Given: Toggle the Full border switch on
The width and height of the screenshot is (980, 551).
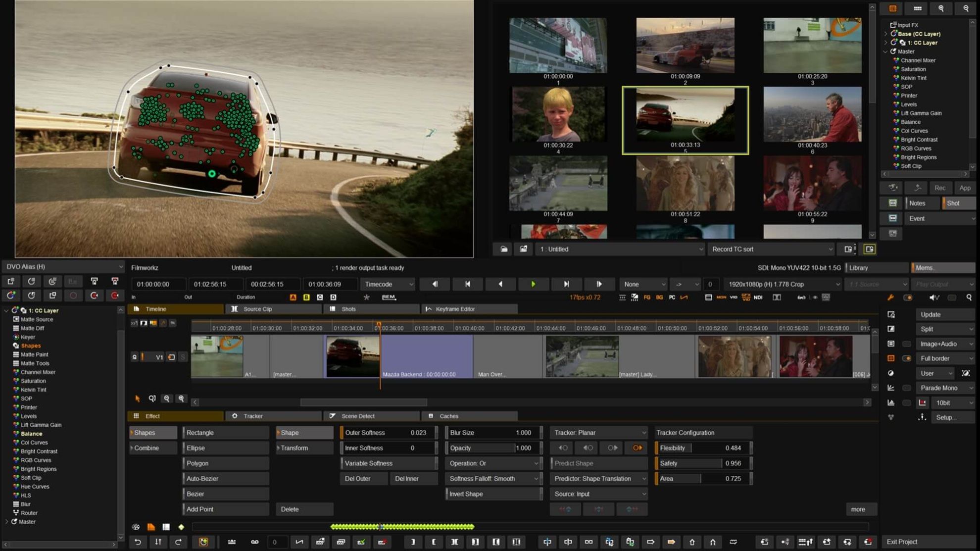Looking at the screenshot, I should coord(907,358).
